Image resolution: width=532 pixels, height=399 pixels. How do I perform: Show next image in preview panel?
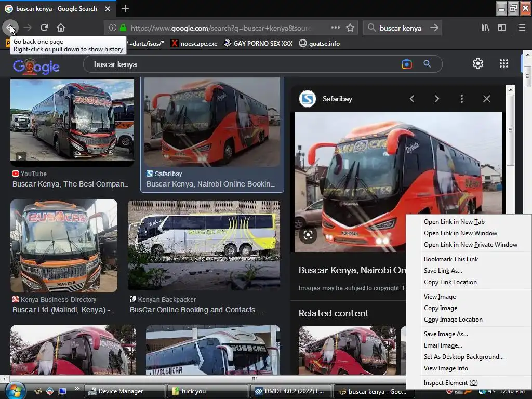[436, 99]
